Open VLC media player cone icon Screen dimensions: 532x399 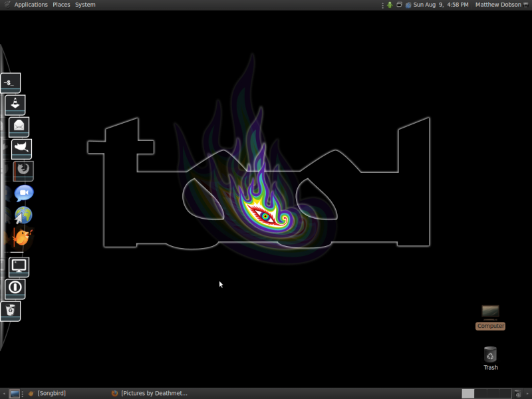point(15,105)
